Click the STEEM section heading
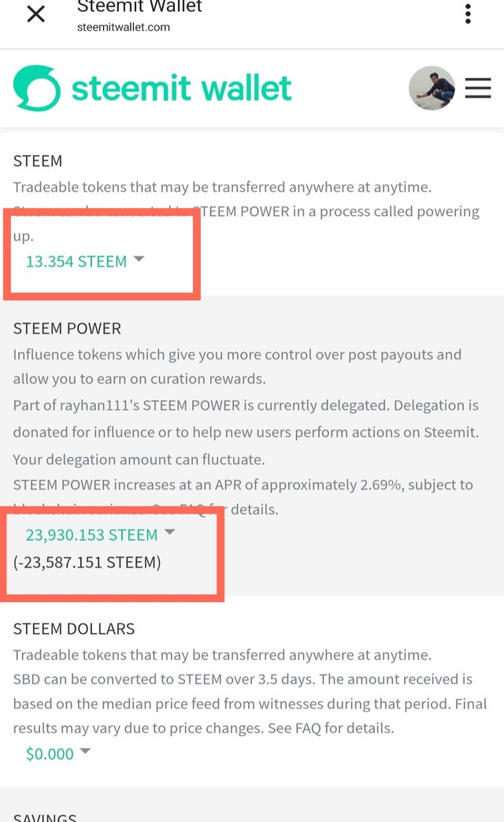This screenshot has width=504, height=822. (x=38, y=161)
